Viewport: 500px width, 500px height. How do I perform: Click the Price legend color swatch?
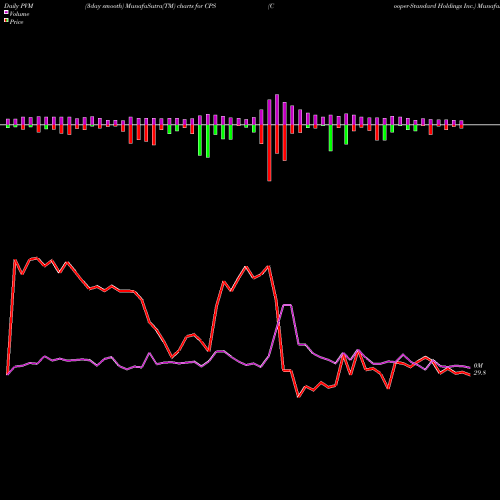pos(6,20)
